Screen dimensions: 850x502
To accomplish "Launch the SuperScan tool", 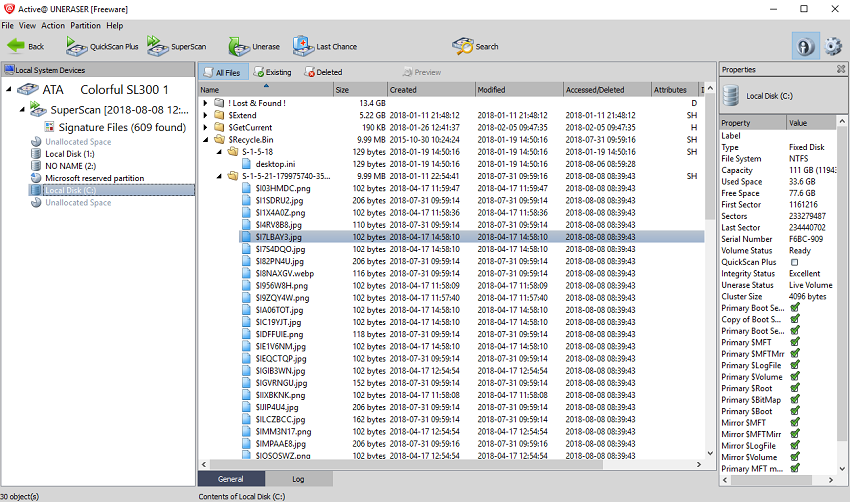I will (x=177, y=47).
